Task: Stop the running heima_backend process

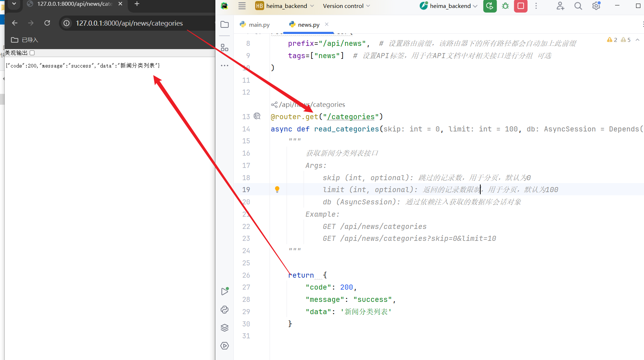Action: coord(520,6)
